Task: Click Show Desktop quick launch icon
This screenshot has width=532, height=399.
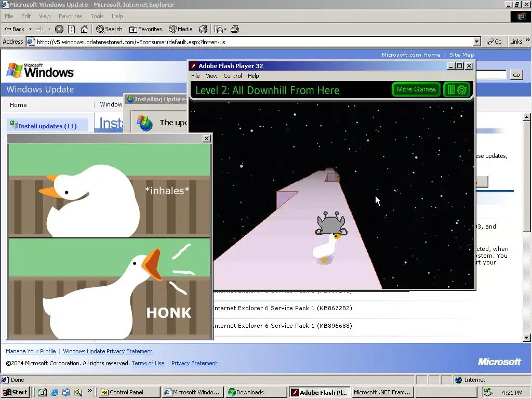Action: click(x=43, y=392)
